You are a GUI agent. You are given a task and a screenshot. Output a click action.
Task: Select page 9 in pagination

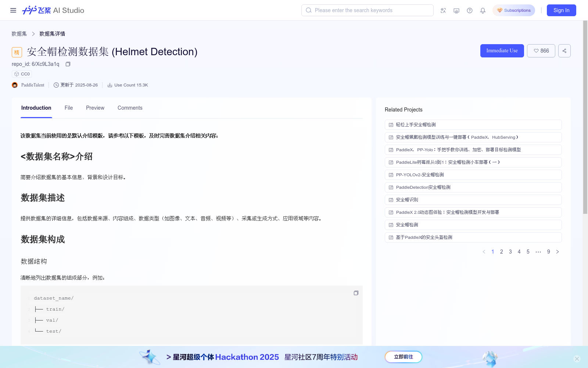click(x=549, y=252)
